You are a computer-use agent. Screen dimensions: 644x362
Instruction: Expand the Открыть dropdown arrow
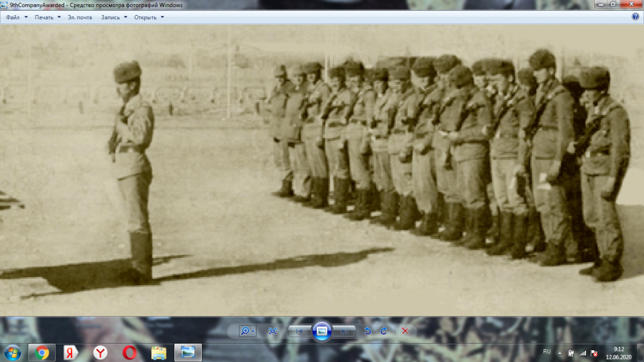[x=163, y=17]
